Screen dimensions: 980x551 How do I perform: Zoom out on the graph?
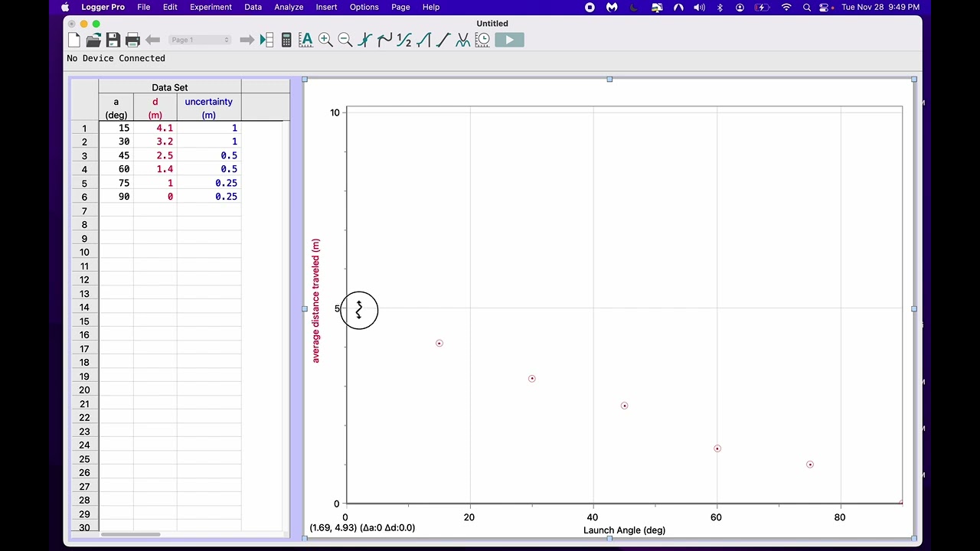[345, 40]
